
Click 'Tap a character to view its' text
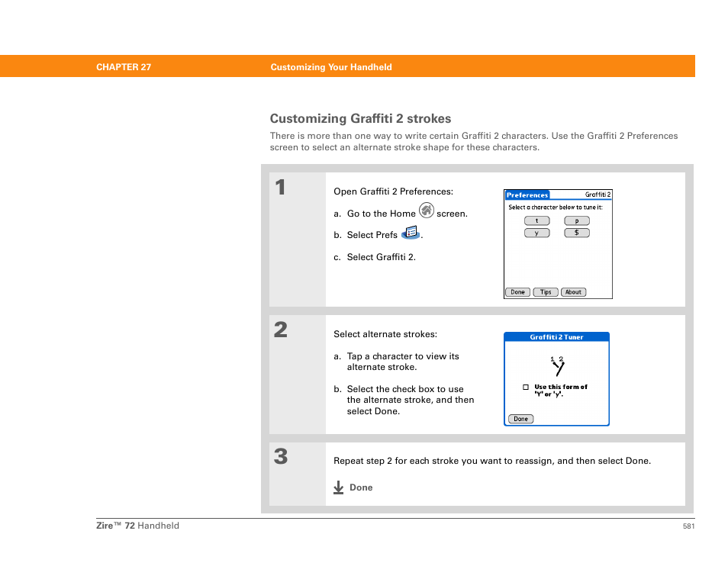[x=402, y=356]
